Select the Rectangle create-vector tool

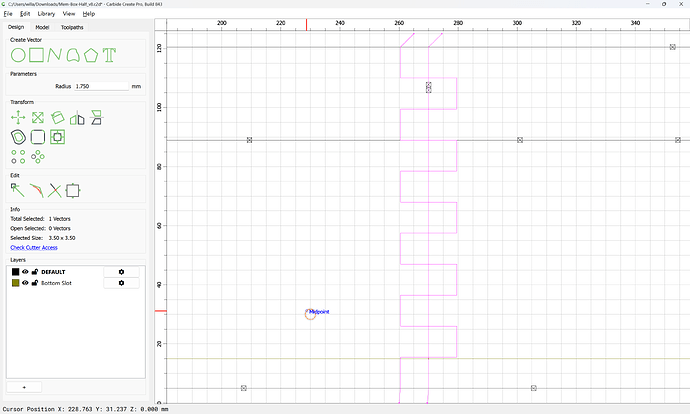(x=37, y=55)
